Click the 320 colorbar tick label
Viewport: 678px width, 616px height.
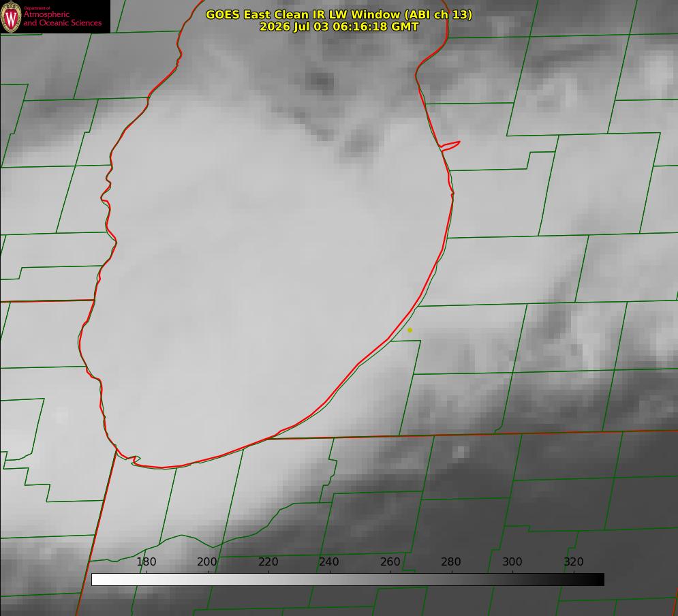pos(574,561)
